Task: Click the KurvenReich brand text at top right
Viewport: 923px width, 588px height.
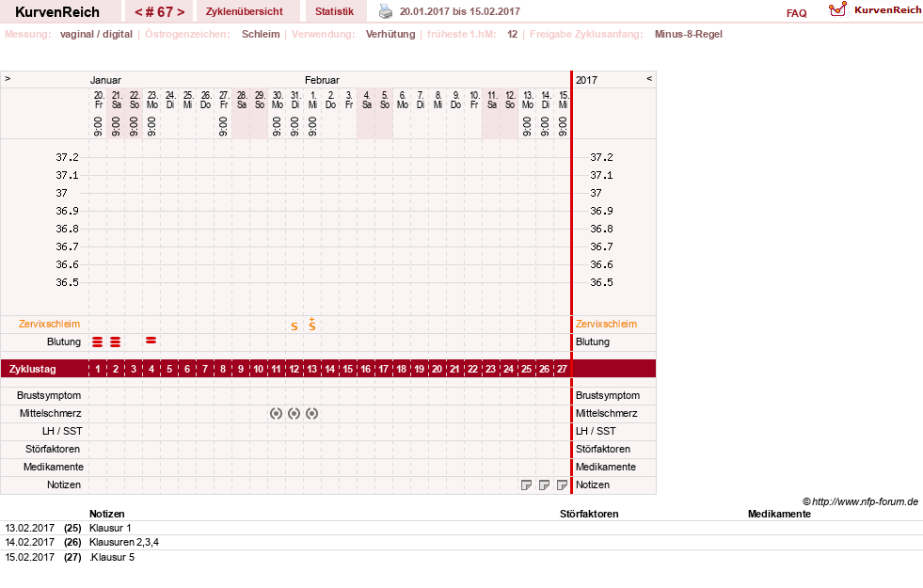Action: pos(887,10)
